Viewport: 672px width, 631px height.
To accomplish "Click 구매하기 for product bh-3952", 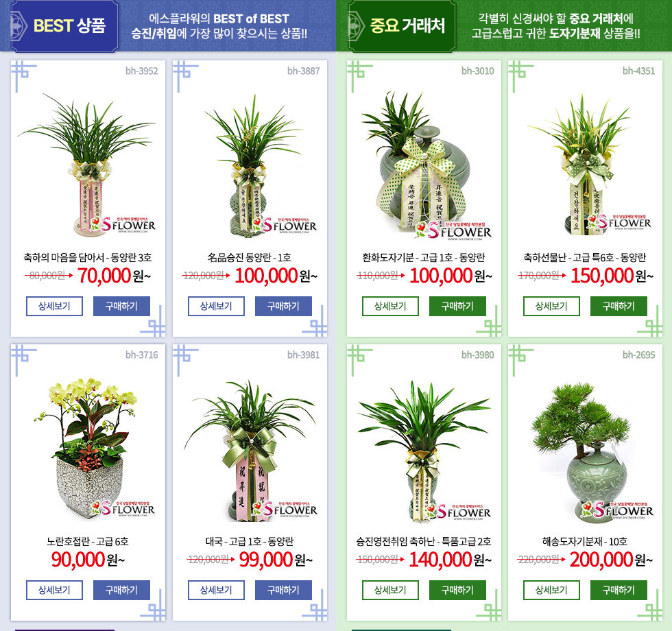I will click(122, 306).
